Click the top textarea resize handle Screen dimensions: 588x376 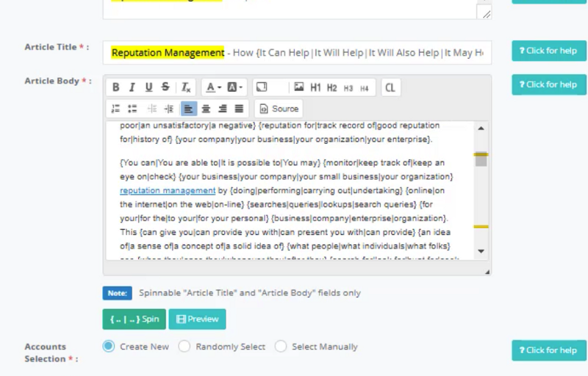click(x=487, y=15)
